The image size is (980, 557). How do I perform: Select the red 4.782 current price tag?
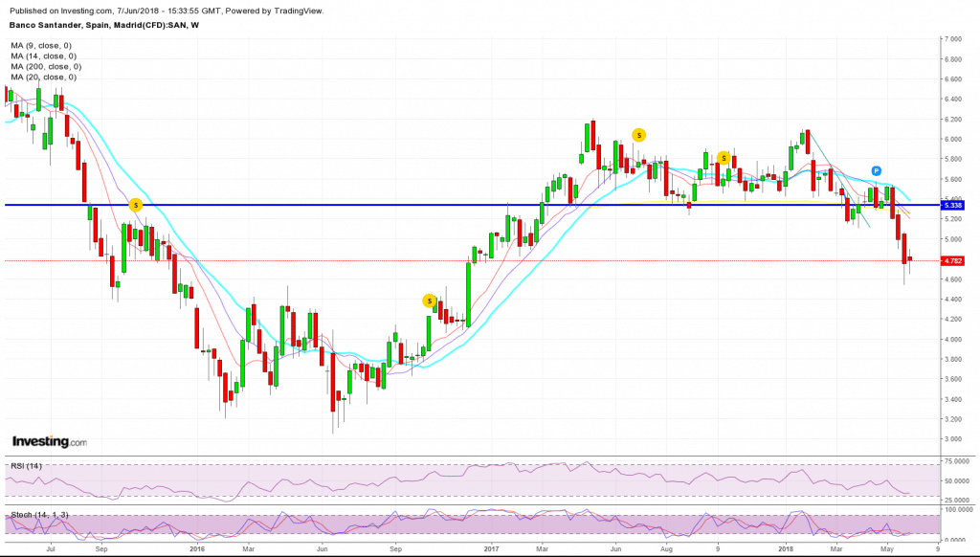click(x=951, y=260)
